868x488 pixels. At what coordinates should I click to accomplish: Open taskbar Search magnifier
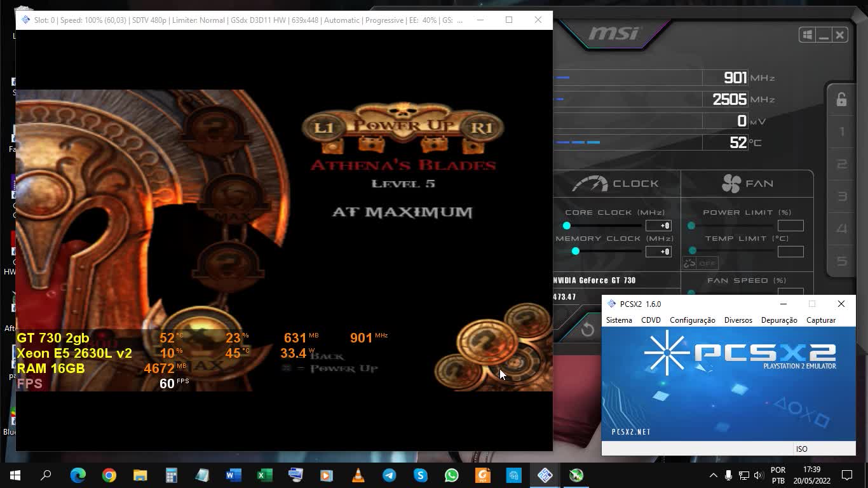[46, 475]
